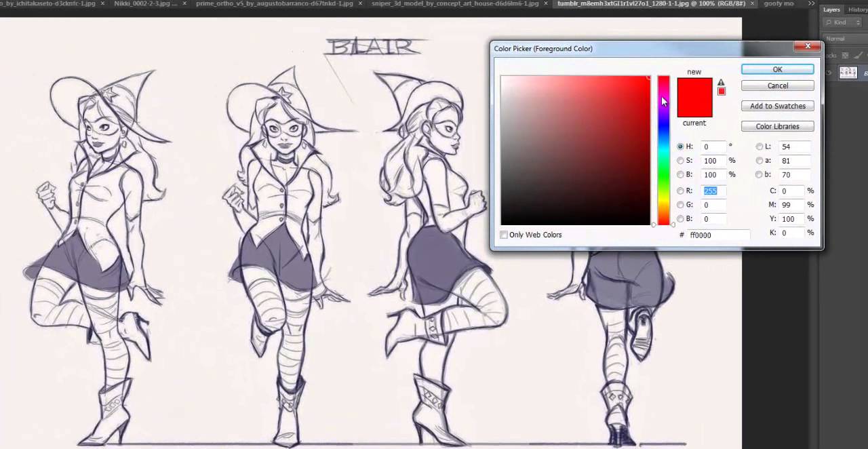The width and height of the screenshot is (868, 449).
Task: Close the sniper_3d_model document tab
Action: pos(546,3)
